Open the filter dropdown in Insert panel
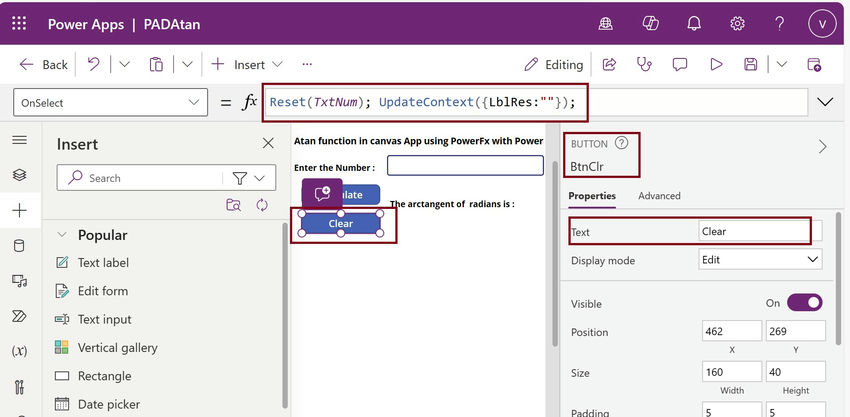The height and width of the screenshot is (417, 850). click(249, 178)
